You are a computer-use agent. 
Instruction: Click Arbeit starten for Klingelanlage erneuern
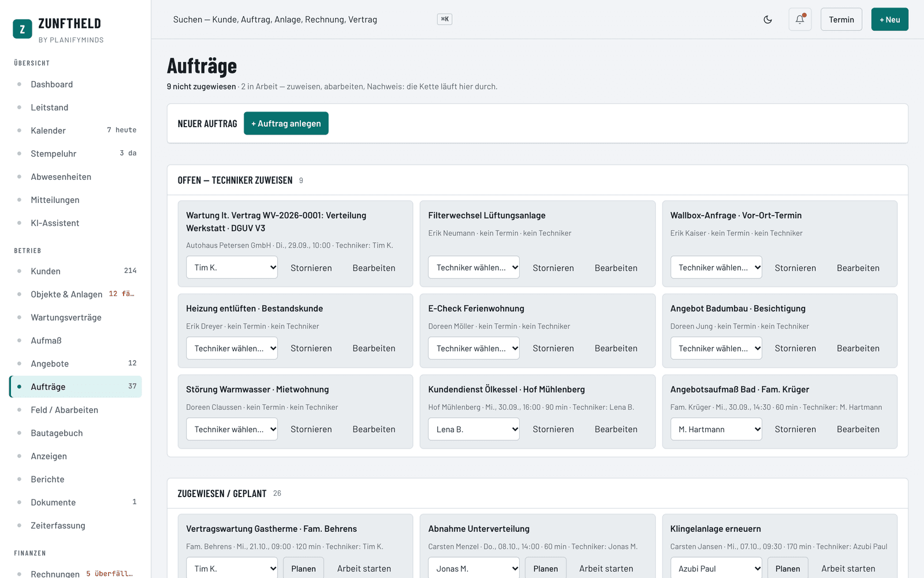click(848, 569)
